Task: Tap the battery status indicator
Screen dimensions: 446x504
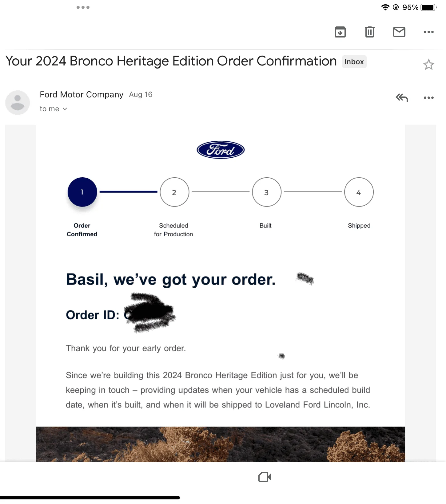Action: (x=429, y=7)
